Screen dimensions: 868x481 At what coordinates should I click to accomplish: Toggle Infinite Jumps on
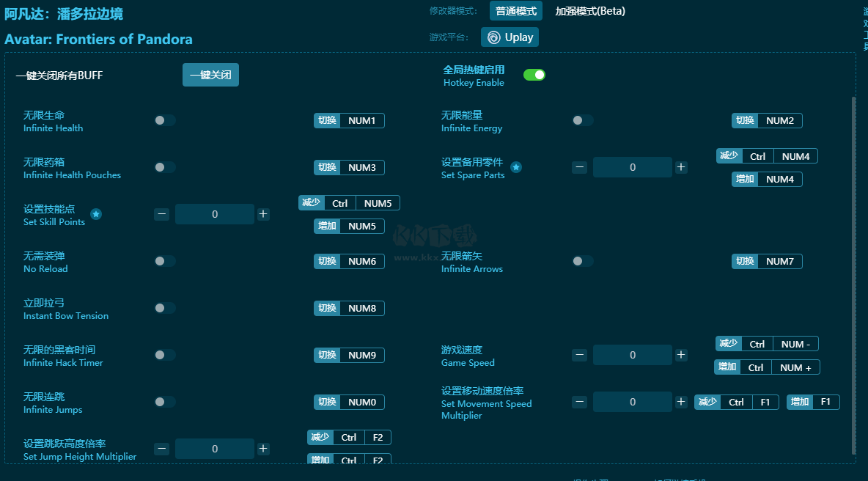[x=164, y=402]
